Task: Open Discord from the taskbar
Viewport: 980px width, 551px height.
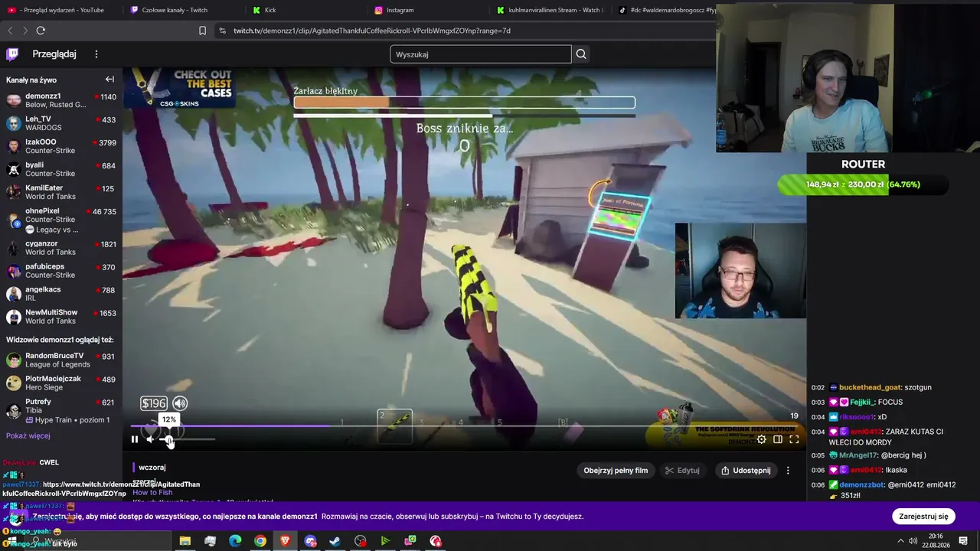Action: click(310, 541)
